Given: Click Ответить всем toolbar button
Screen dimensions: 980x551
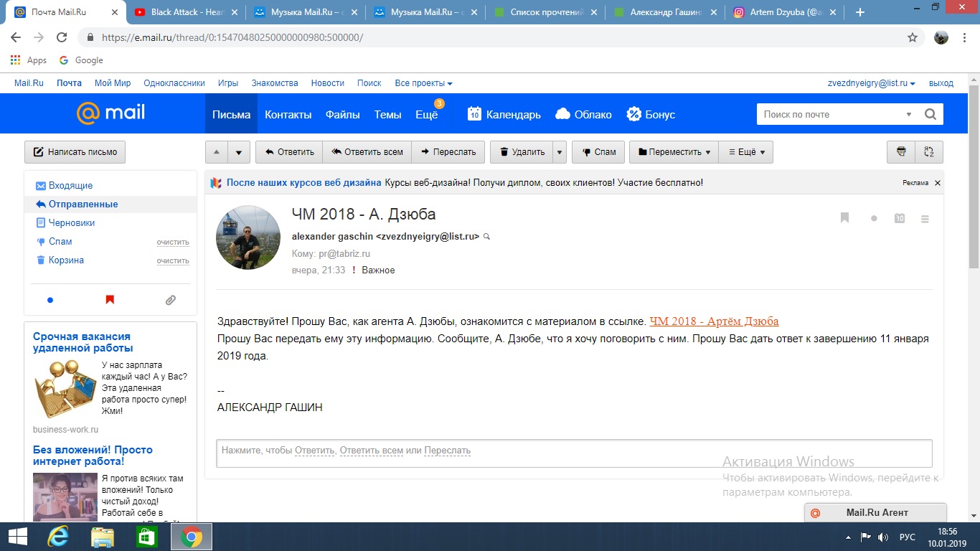Looking at the screenshot, I should pos(367,152).
